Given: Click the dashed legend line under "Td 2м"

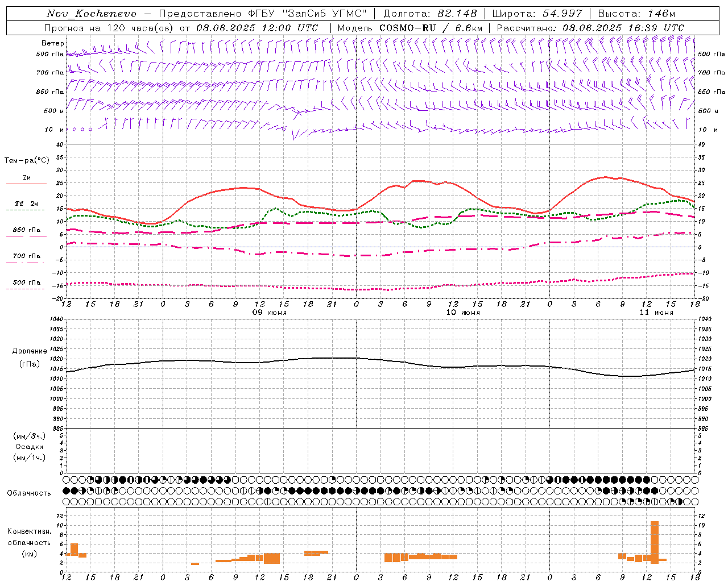Looking at the screenshot, I should [x=26, y=210].
